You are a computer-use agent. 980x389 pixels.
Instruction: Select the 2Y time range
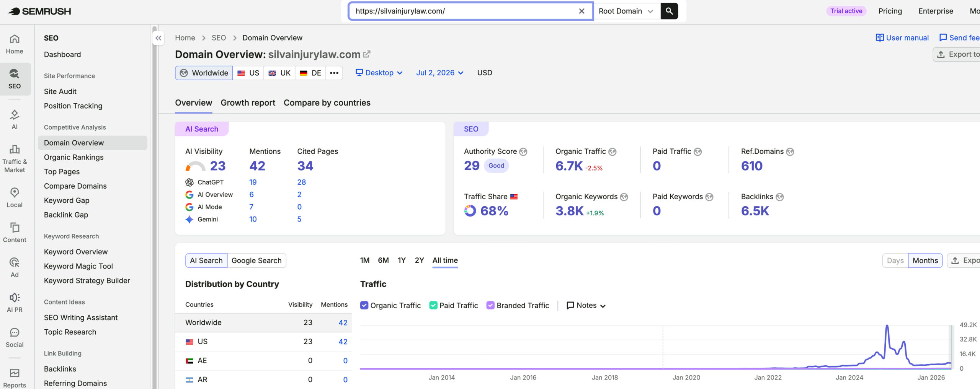419,260
